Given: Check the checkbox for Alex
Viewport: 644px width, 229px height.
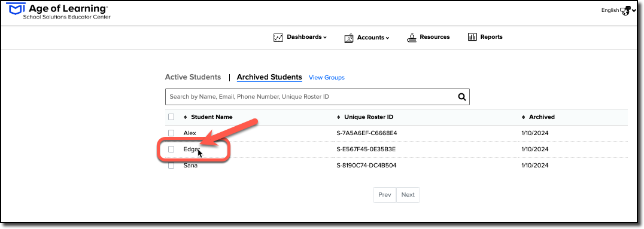Looking at the screenshot, I should 171,133.
